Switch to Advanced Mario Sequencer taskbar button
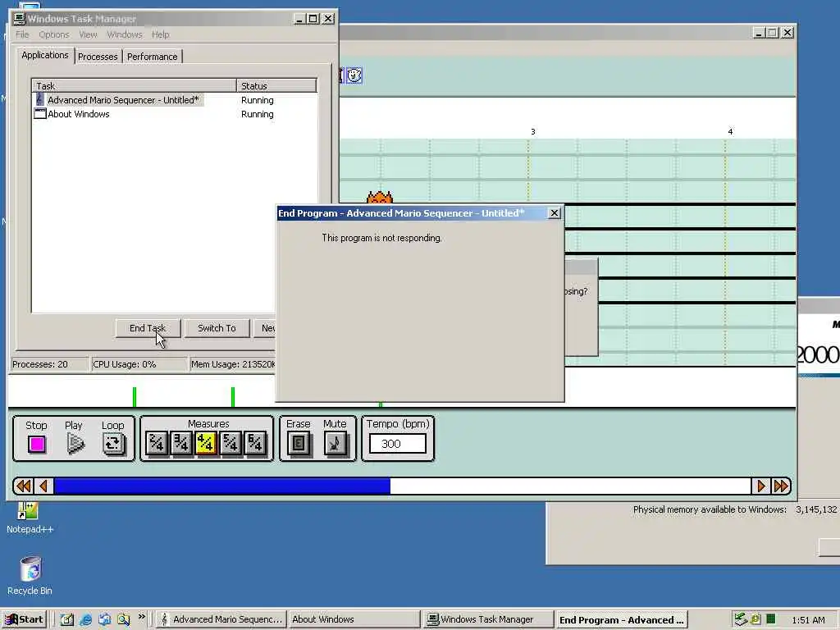The width and height of the screenshot is (840, 630). [221, 619]
